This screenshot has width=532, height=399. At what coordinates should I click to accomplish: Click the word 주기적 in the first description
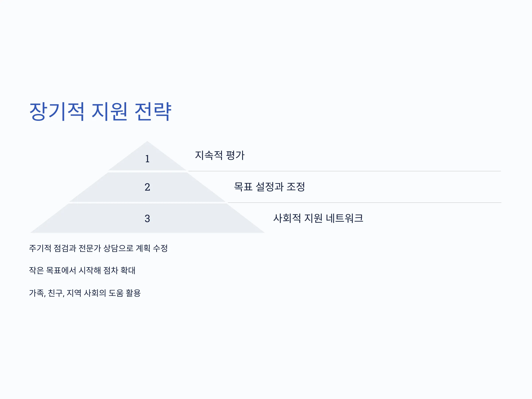pyautogui.click(x=40, y=248)
